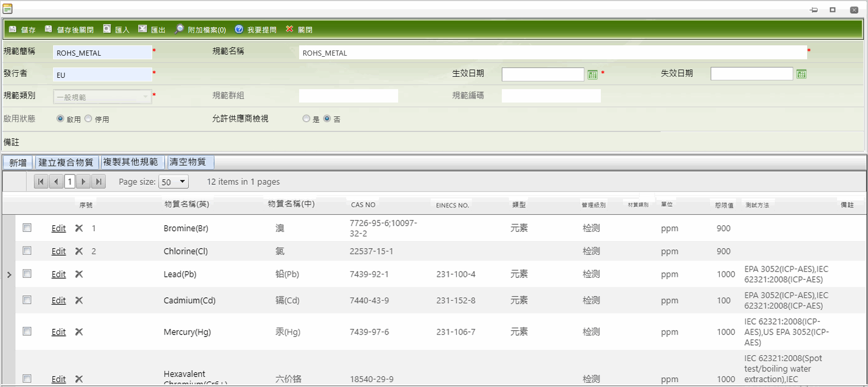The width and height of the screenshot is (868, 387).
Task: Open the 失效日期 calendar picker icon
Action: click(801, 74)
